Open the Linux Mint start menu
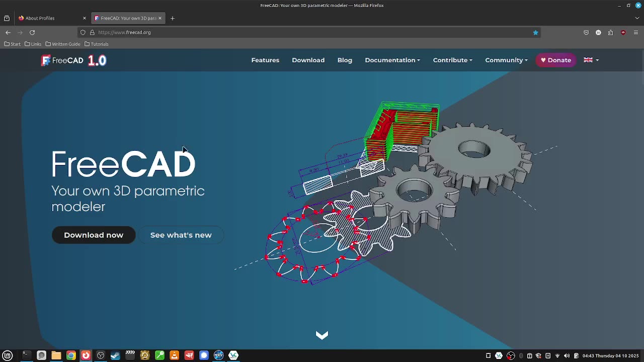This screenshot has width=644, height=362. click(8, 355)
